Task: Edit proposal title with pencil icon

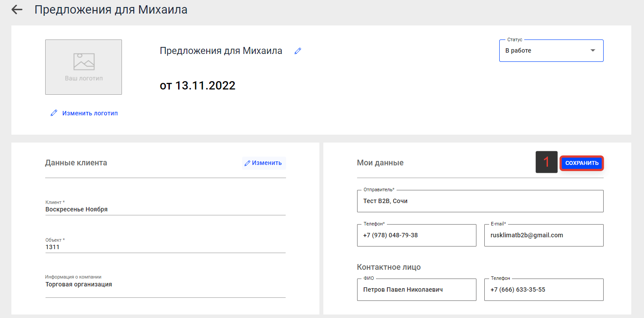Action: (298, 51)
